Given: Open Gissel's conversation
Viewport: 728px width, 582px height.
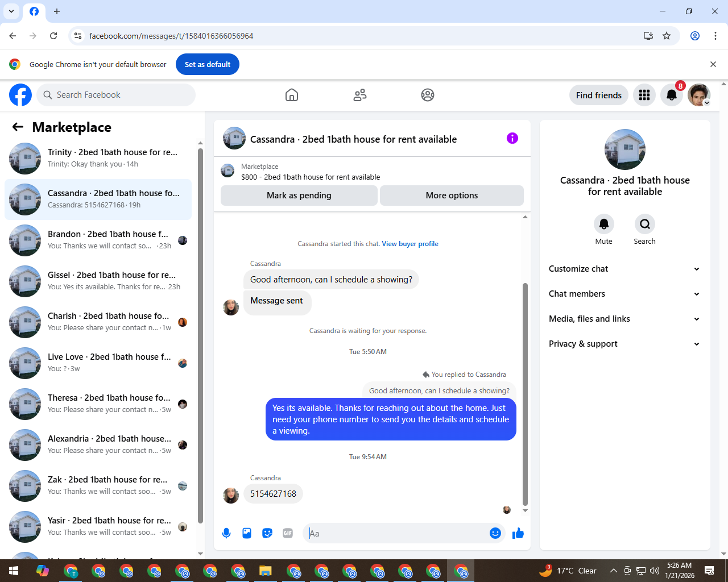Looking at the screenshot, I should pyautogui.click(x=98, y=281).
